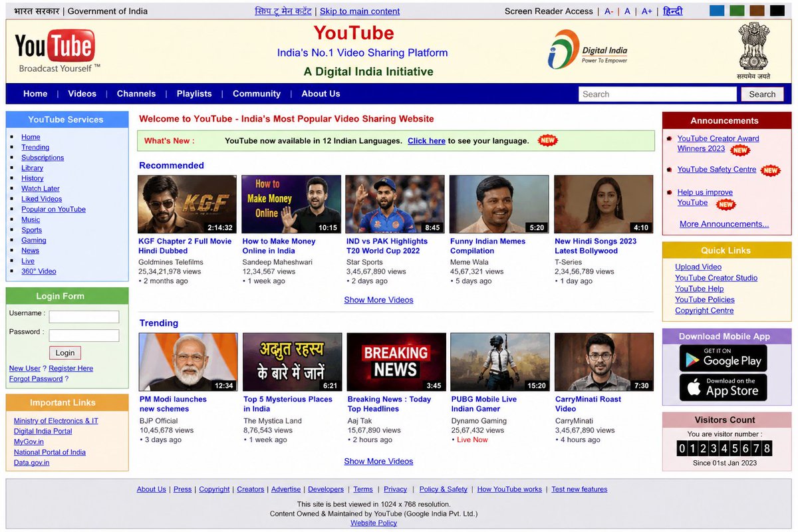The height and width of the screenshot is (532, 798).
Task: Select the brown color theme swatch
Action: click(x=757, y=11)
